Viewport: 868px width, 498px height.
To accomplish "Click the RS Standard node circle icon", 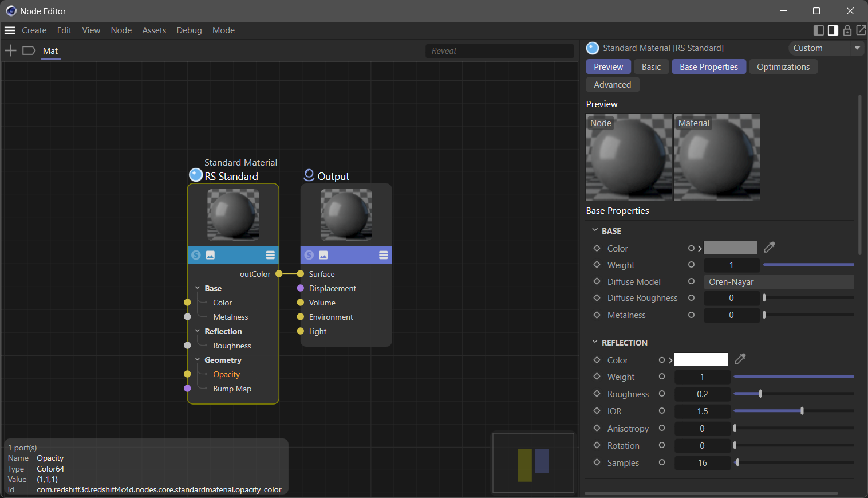I will 196,175.
